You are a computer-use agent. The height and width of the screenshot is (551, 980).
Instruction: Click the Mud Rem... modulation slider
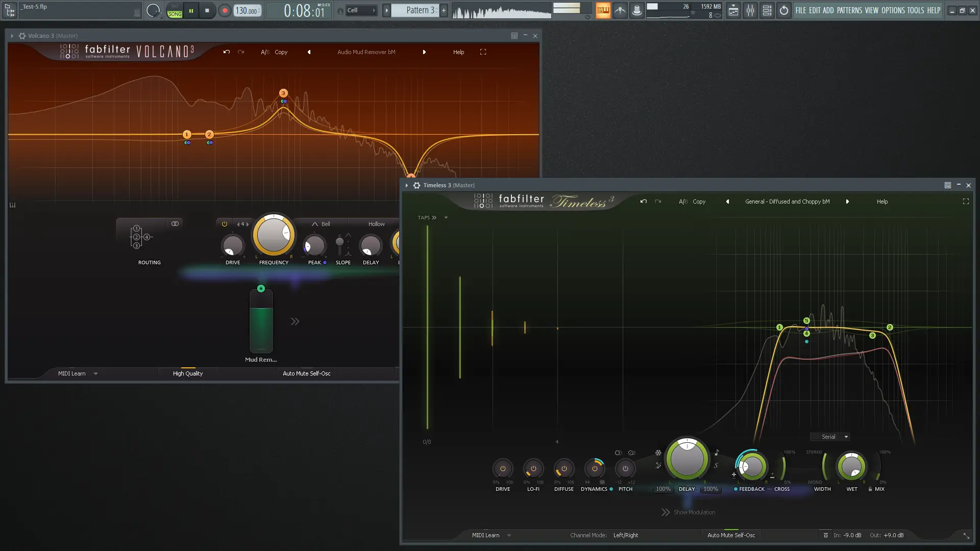coord(261,321)
